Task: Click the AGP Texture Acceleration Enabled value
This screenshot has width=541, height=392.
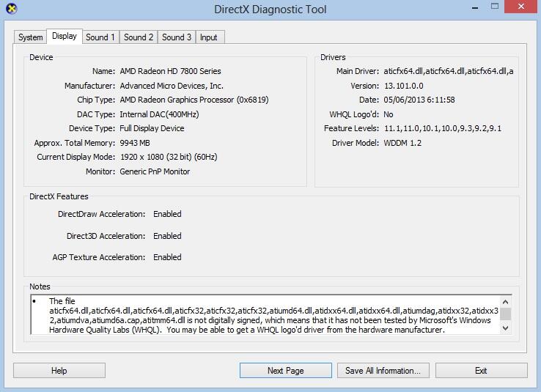Action: pyautogui.click(x=167, y=257)
